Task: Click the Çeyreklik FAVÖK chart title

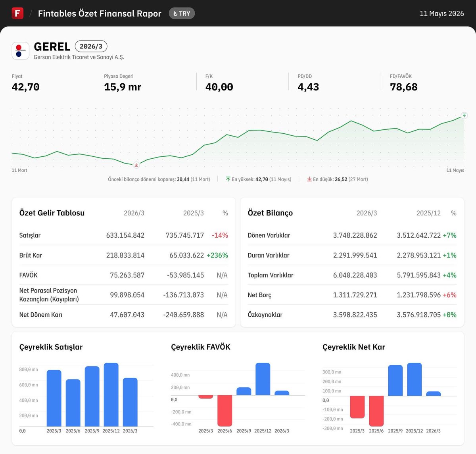Action: click(x=201, y=347)
